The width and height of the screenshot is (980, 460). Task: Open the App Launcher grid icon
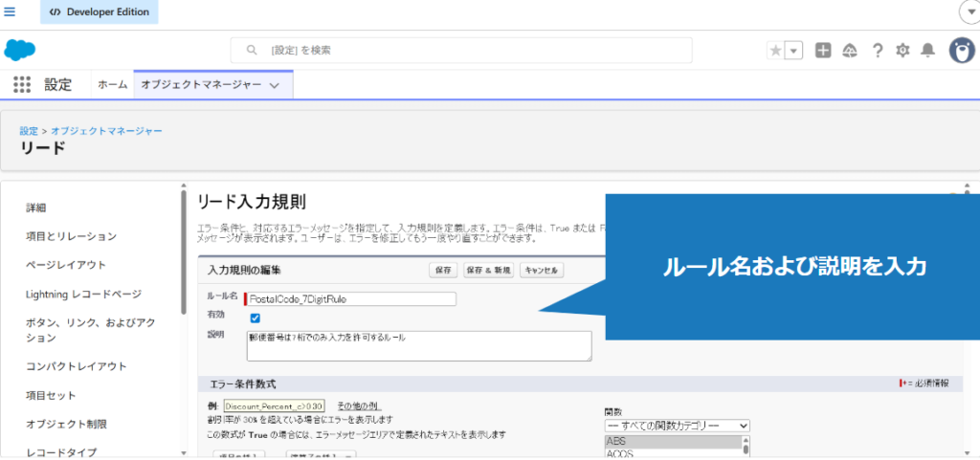(x=22, y=85)
